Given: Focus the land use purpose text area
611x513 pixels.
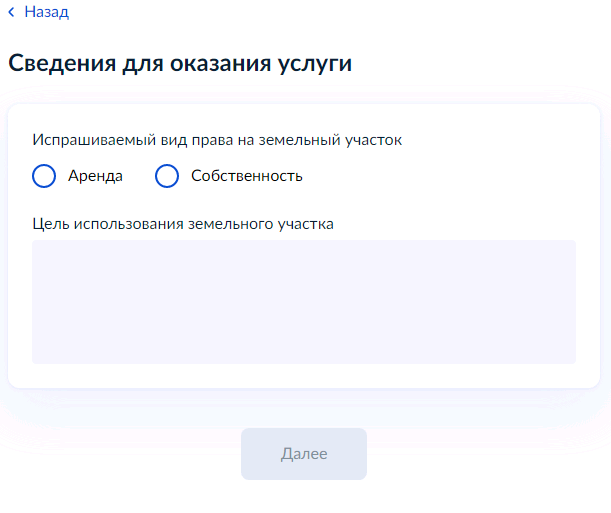Looking at the screenshot, I should tap(304, 302).
